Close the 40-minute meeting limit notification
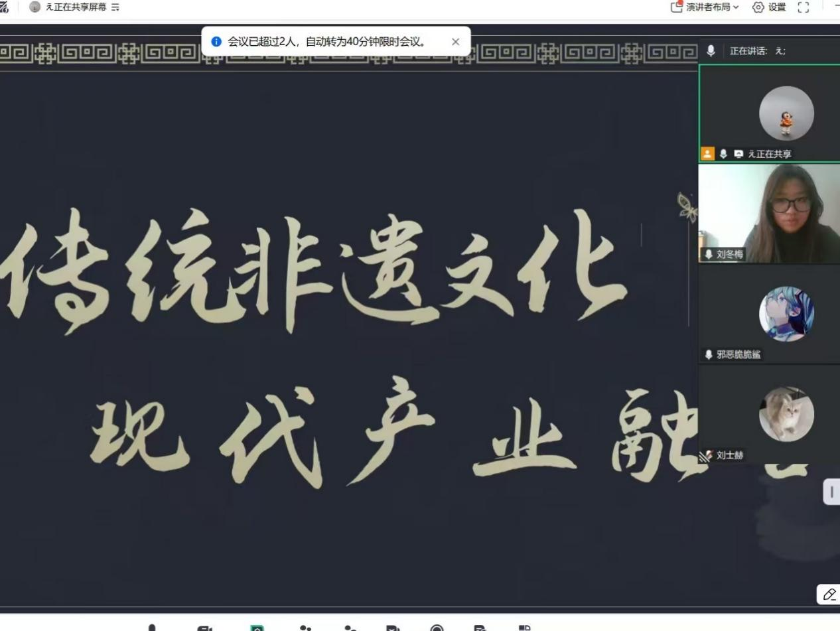The width and height of the screenshot is (840, 631). pyautogui.click(x=455, y=42)
